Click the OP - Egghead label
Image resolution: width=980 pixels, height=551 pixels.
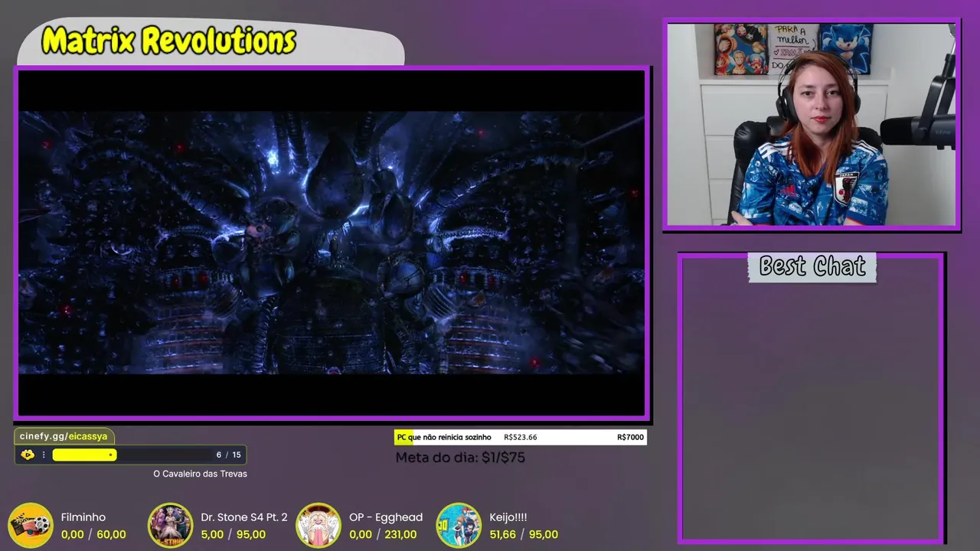click(x=386, y=517)
